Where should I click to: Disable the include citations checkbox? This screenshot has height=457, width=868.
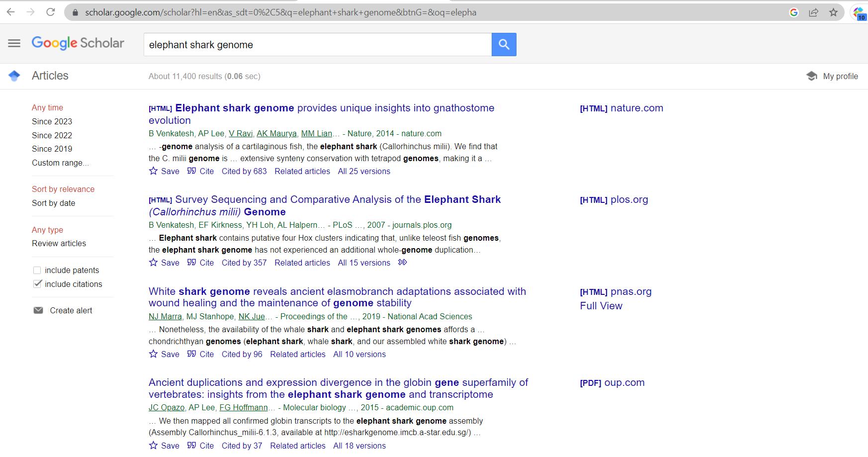pyautogui.click(x=38, y=283)
